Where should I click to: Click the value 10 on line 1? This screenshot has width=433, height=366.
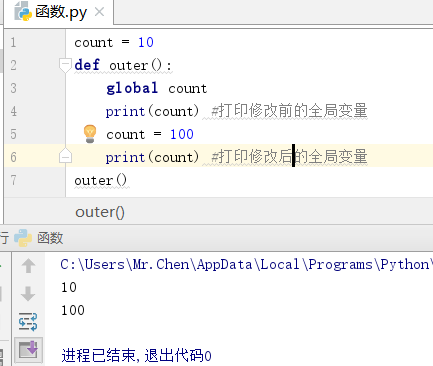pyautogui.click(x=146, y=42)
